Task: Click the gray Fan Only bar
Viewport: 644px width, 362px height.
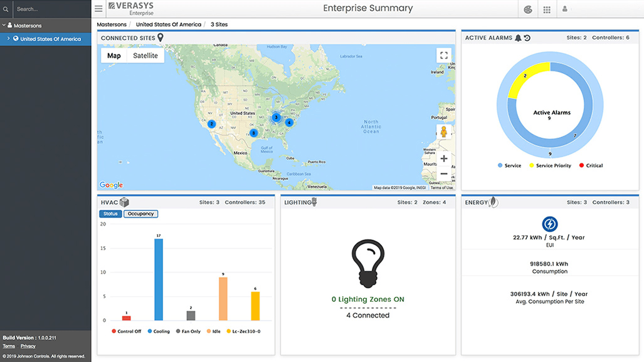Action: point(191,316)
